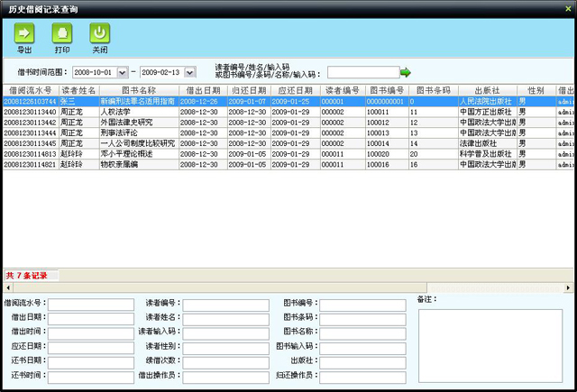577x392 pixels.
Task: Click the 借出日期 column header
Action: click(203, 91)
